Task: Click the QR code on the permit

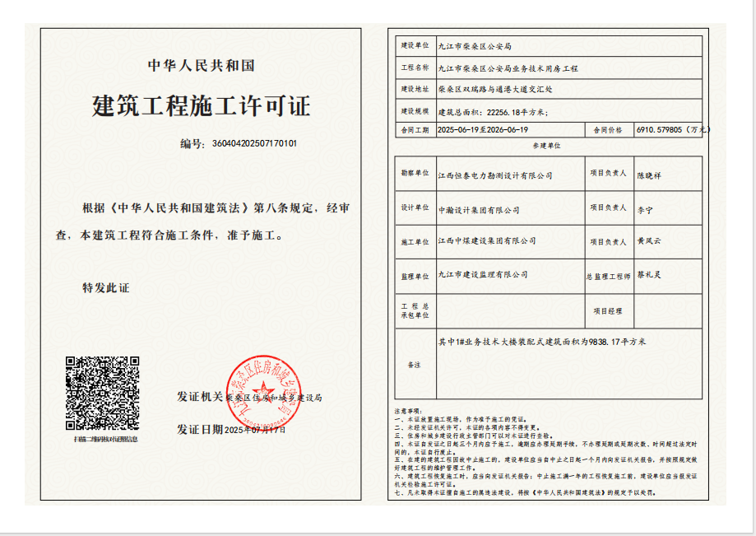Action: 102,394
